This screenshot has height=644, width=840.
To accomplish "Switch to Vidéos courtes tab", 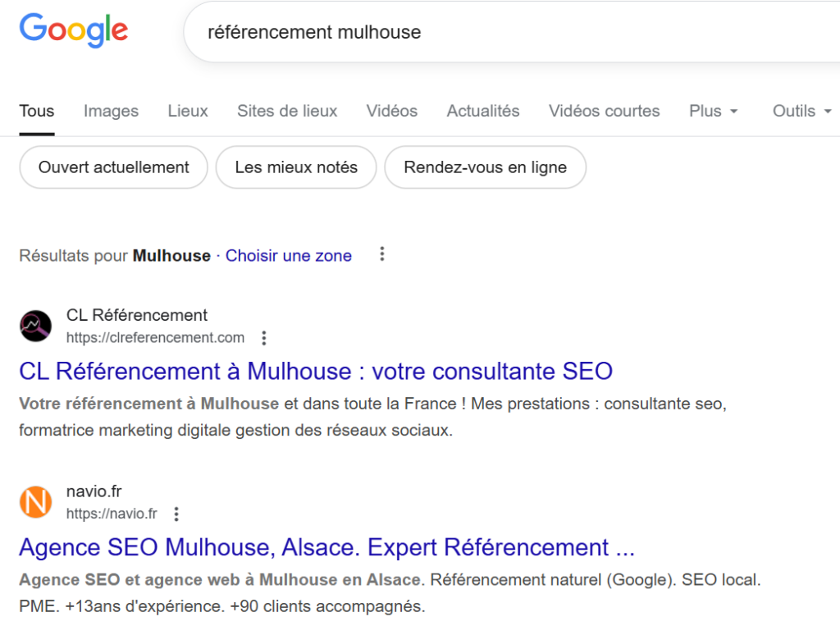I will 604,111.
